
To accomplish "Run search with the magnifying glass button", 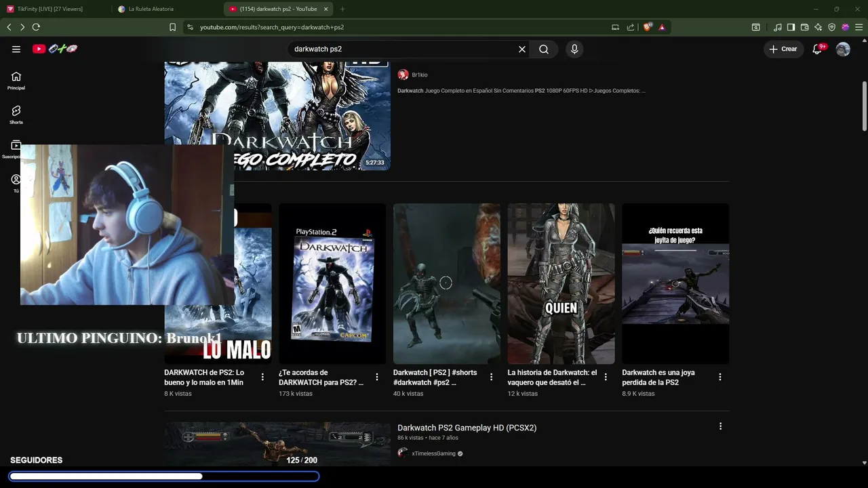I will [544, 49].
